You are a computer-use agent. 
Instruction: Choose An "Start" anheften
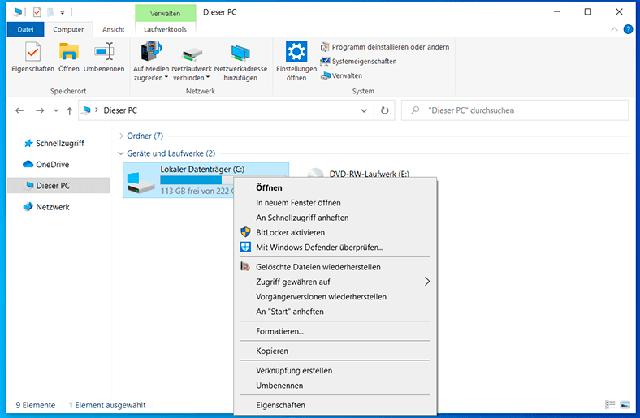click(336, 311)
